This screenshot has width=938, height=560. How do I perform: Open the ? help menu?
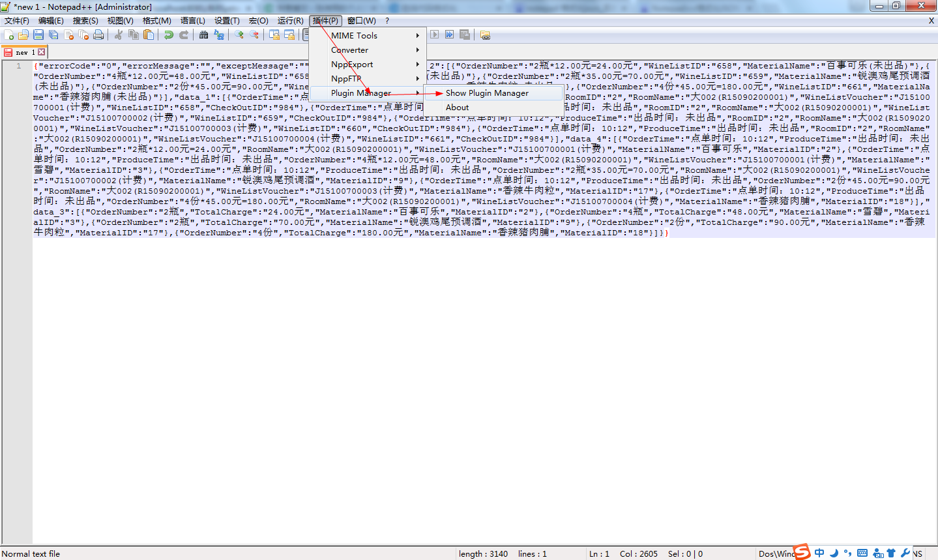click(387, 21)
